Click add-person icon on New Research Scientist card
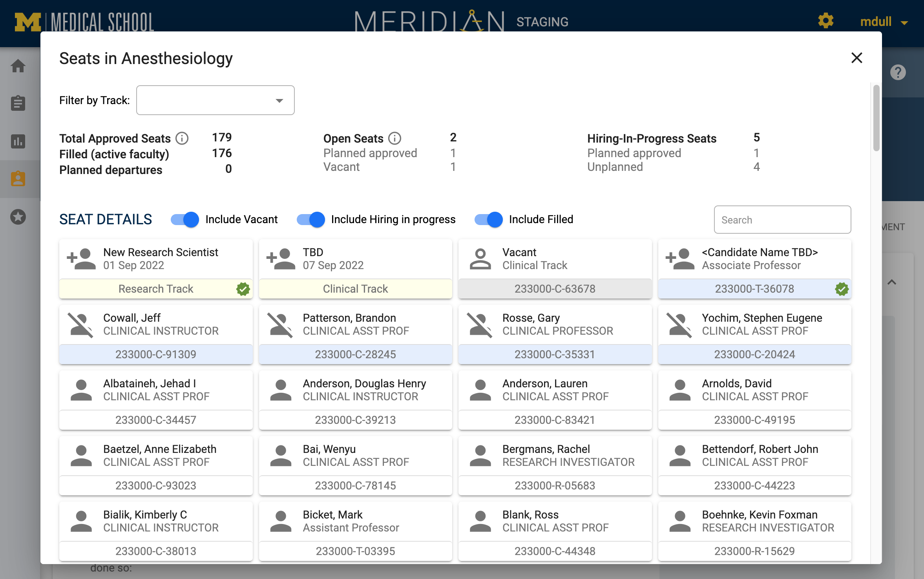The image size is (924, 579). (x=81, y=259)
